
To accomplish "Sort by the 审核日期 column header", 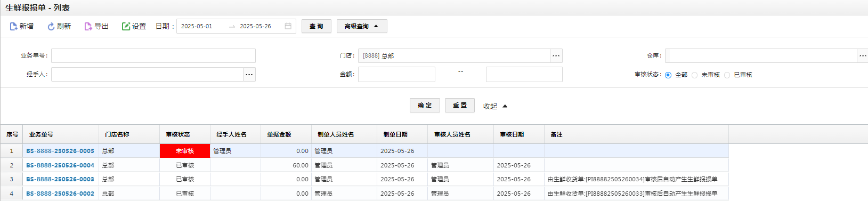I will coord(519,134).
